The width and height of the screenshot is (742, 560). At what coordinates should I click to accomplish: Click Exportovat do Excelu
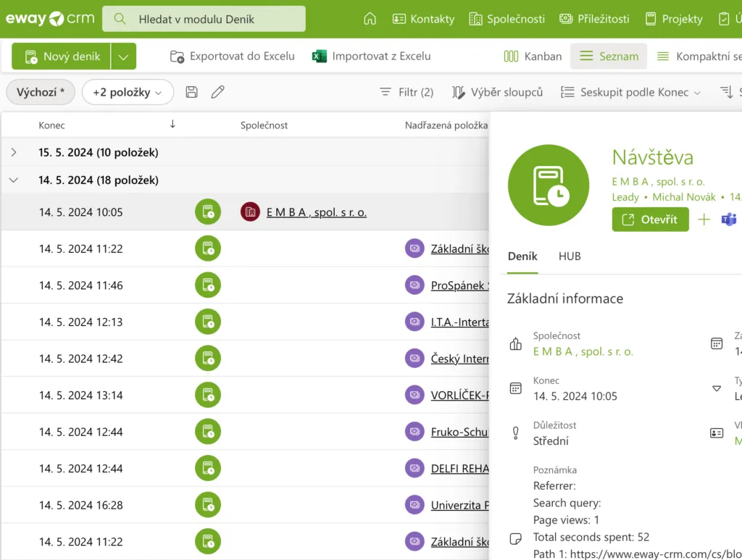point(232,57)
